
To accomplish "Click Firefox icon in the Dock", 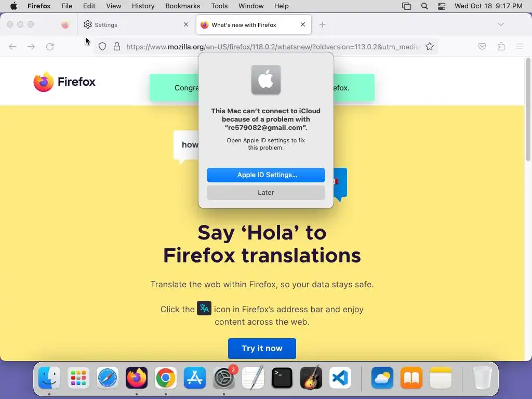I will click(137, 378).
